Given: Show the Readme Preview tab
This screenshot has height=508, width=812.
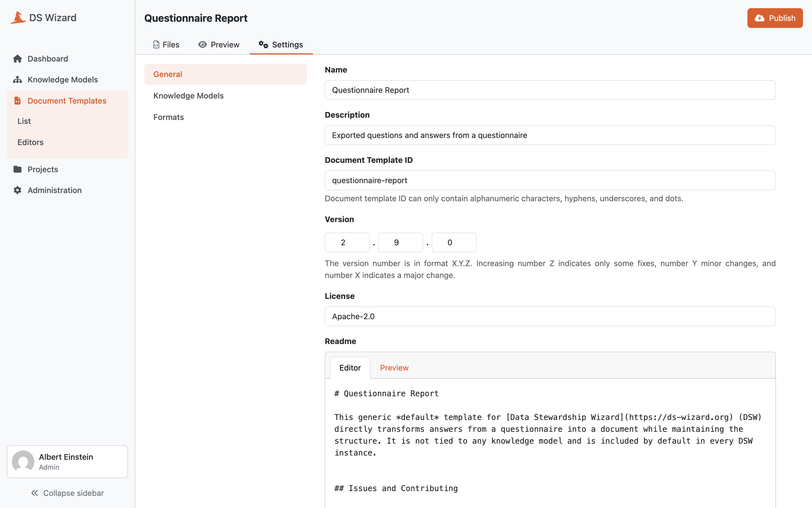Looking at the screenshot, I should 394,367.
